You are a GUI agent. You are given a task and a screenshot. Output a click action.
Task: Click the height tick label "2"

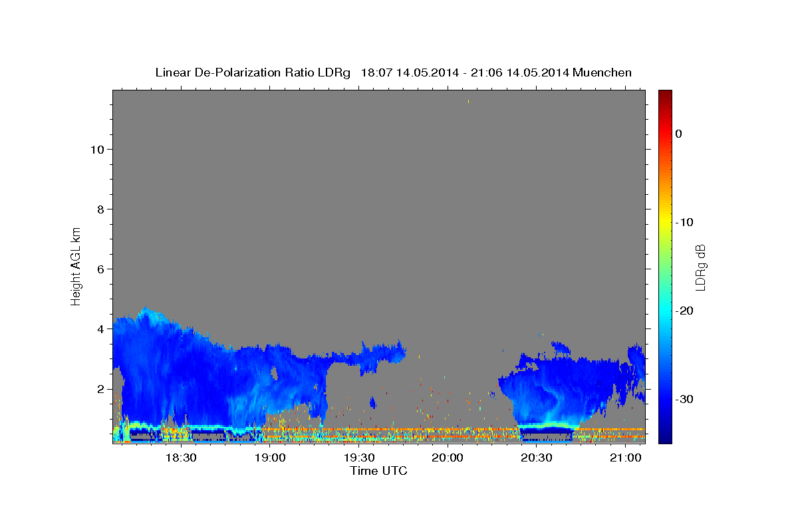pyautogui.click(x=100, y=389)
